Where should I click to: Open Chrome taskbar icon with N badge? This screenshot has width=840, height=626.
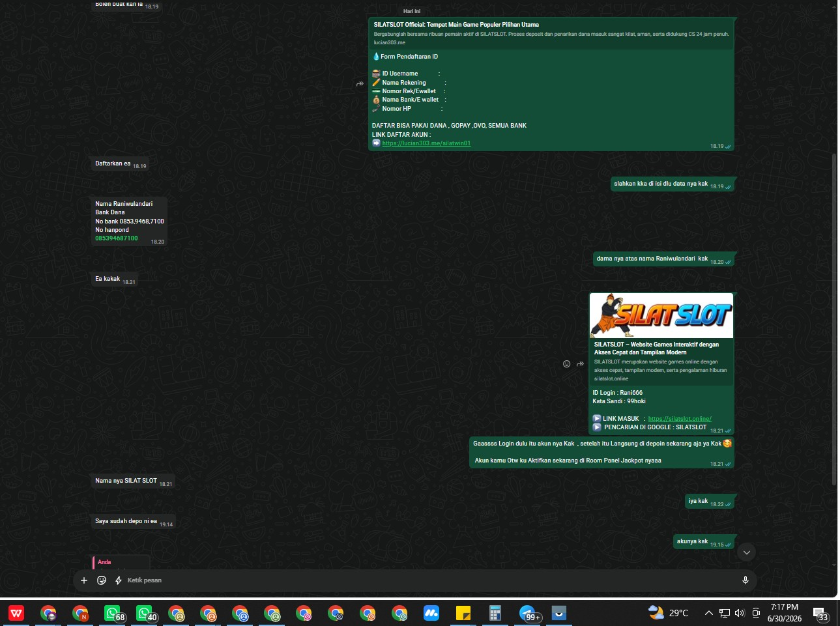(81, 613)
